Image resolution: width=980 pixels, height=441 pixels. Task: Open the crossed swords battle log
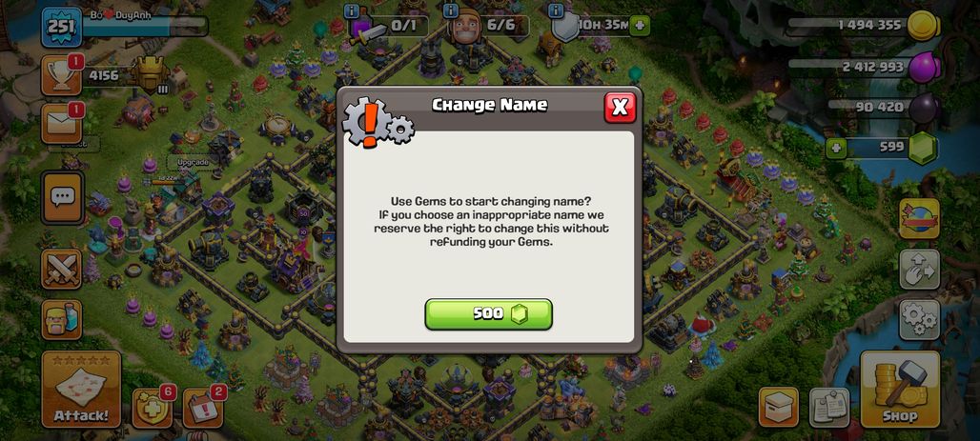(62, 269)
